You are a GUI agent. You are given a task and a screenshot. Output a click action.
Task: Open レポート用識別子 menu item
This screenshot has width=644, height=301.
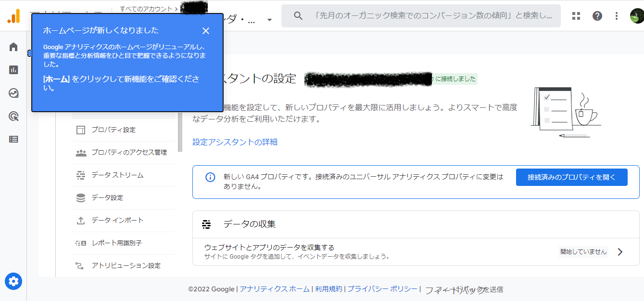(x=124, y=243)
